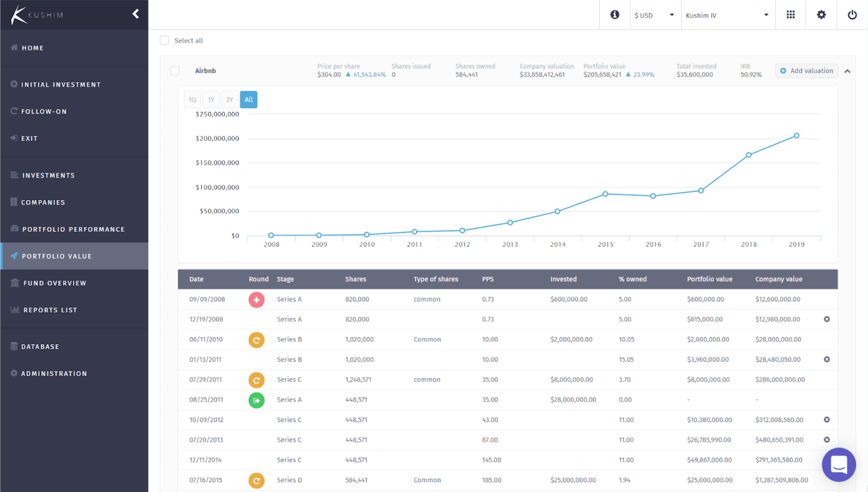Image resolution: width=868 pixels, height=492 pixels.
Task: Click the $35,600,000 total invested value
Action: [695, 75]
